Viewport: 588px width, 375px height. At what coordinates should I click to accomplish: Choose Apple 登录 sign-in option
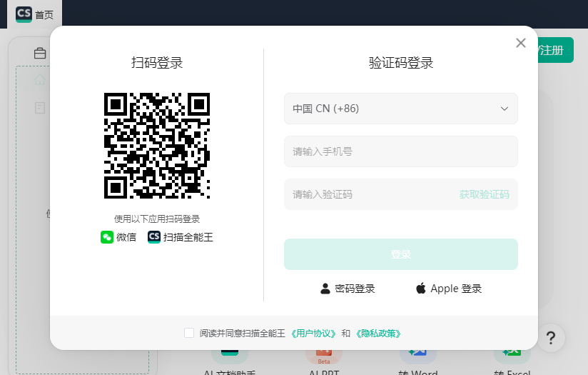coord(449,289)
